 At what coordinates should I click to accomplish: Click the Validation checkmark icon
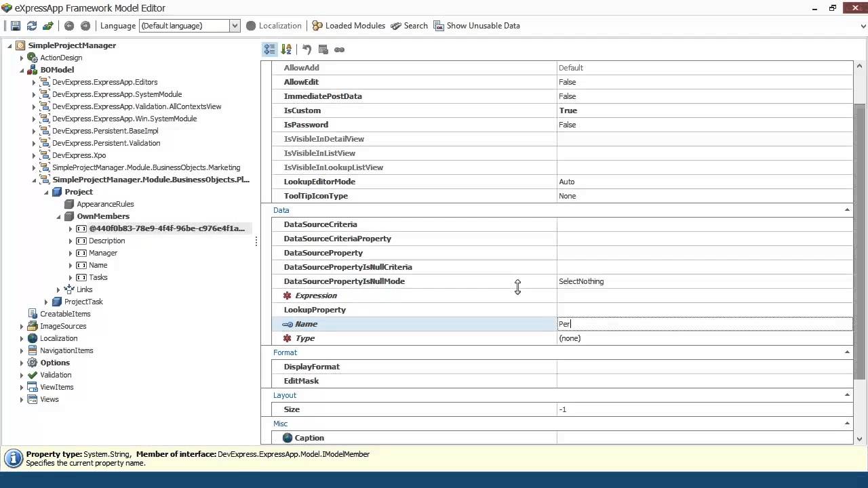click(33, 375)
